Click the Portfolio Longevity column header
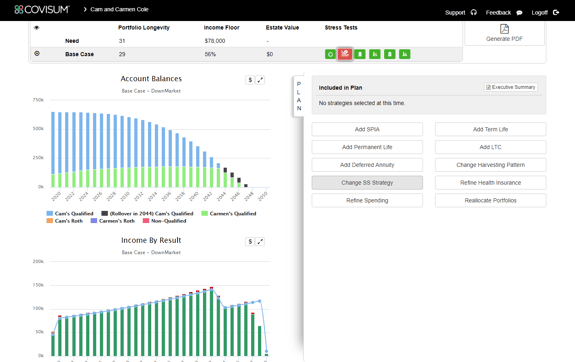 (144, 28)
